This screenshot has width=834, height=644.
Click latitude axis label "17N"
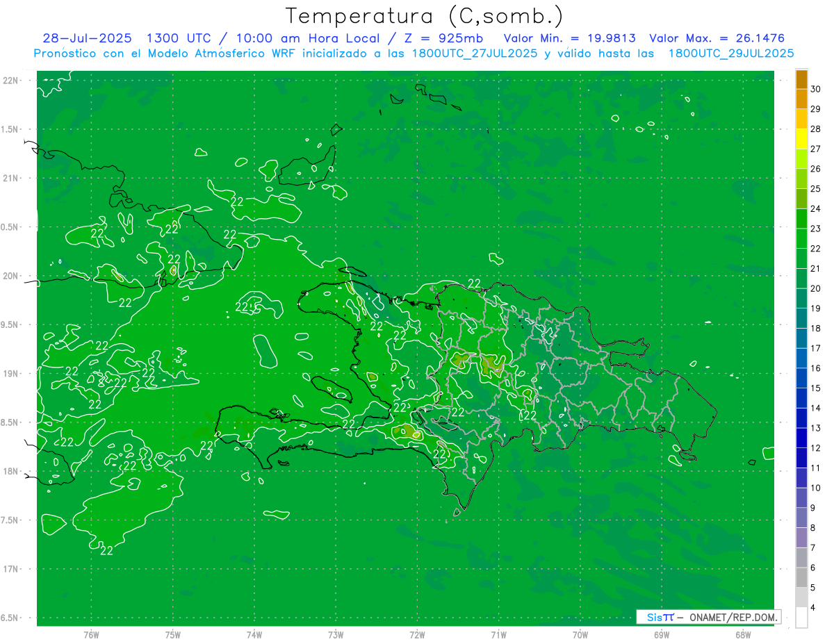11,569
